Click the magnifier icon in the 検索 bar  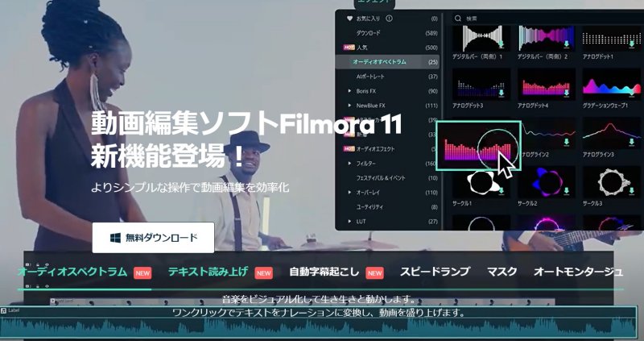click(x=457, y=19)
